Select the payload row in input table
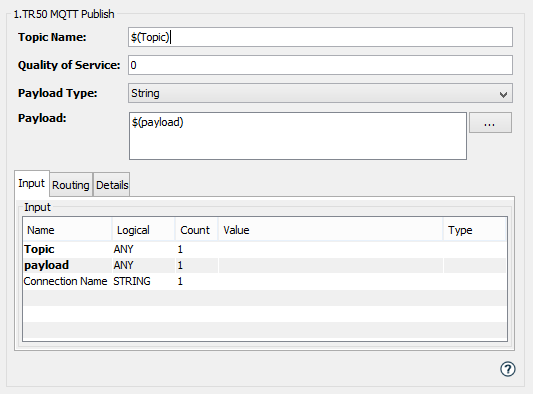Viewport: 533px width, 394px height. tap(265, 265)
